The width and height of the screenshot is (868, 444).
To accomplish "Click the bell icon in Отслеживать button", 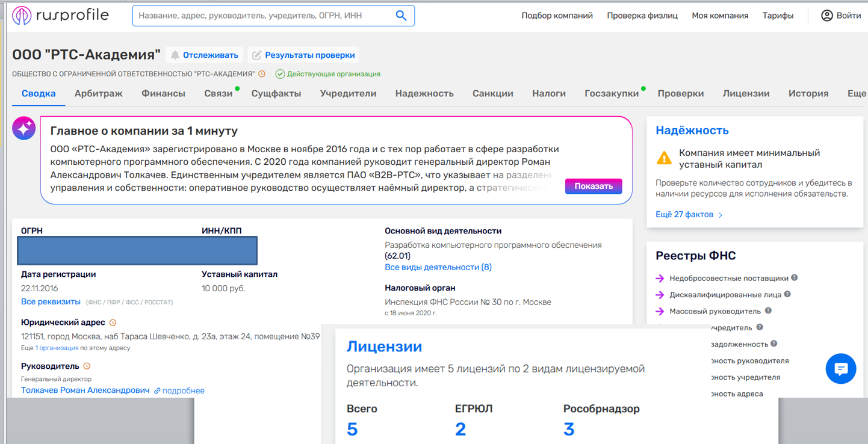I will coord(175,55).
